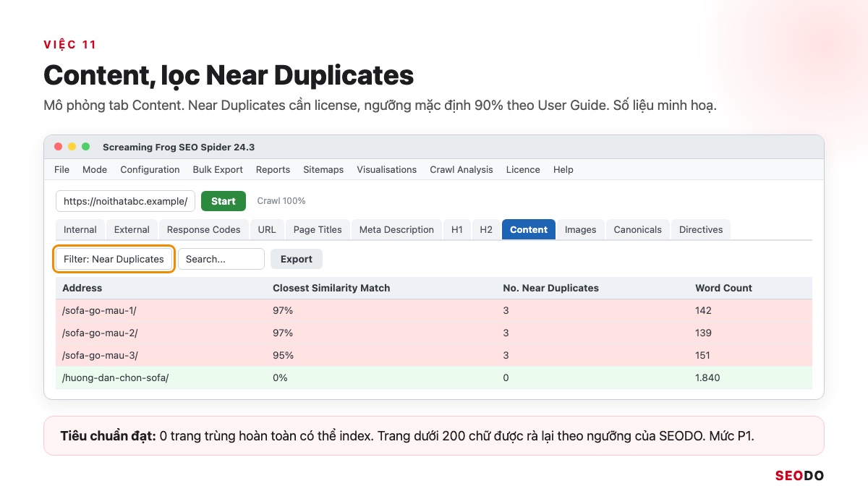Switch to the Internal tab
The width and height of the screenshot is (868, 499).
tap(80, 229)
